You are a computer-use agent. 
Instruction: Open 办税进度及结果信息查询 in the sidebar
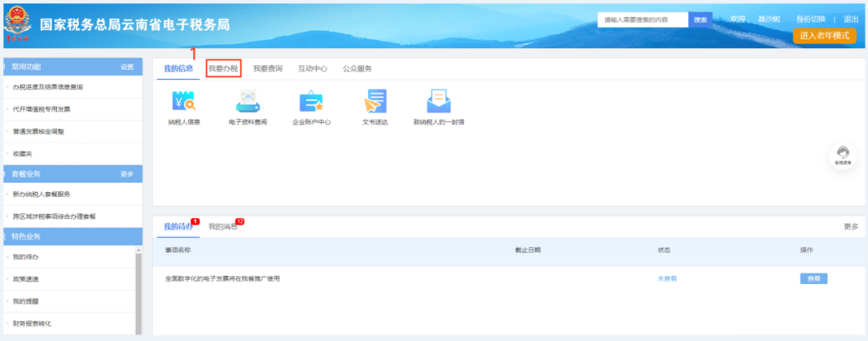(47, 87)
